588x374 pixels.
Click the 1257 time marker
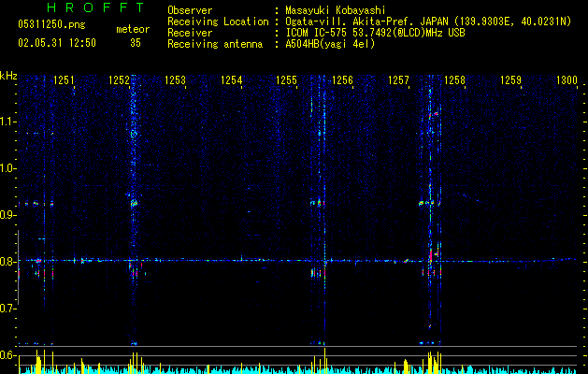(x=398, y=80)
